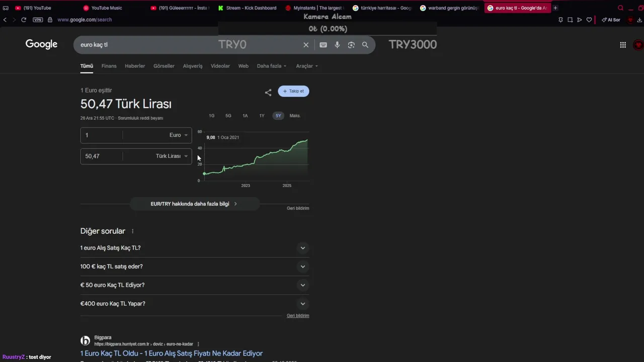The height and width of the screenshot is (362, 644).
Task: Open the Bigpara 1 Euro Kaç TL result
Action: pyautogui.click(x=172, y=353)
